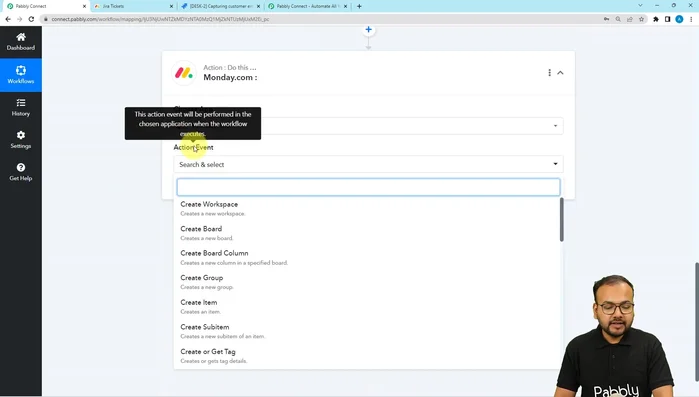Click the Monday.com app logo
This screenshot has height=397, width=699.
pos(184,73)
